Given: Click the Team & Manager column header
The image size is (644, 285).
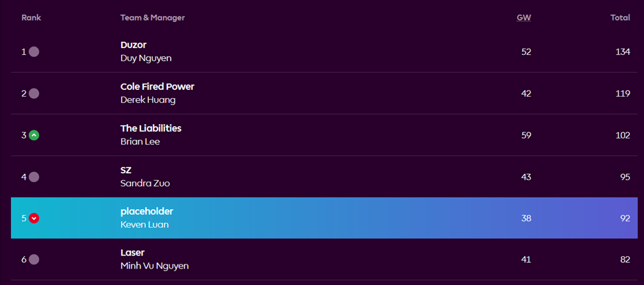Looking at the screenshot, I should [152, 18].
